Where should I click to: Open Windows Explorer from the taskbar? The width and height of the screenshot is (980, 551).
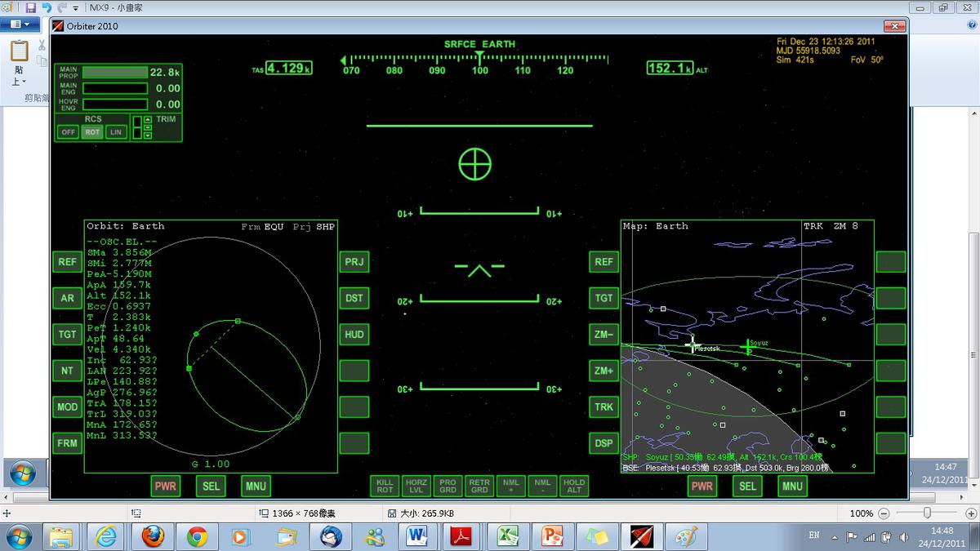[x=63, y=536]
